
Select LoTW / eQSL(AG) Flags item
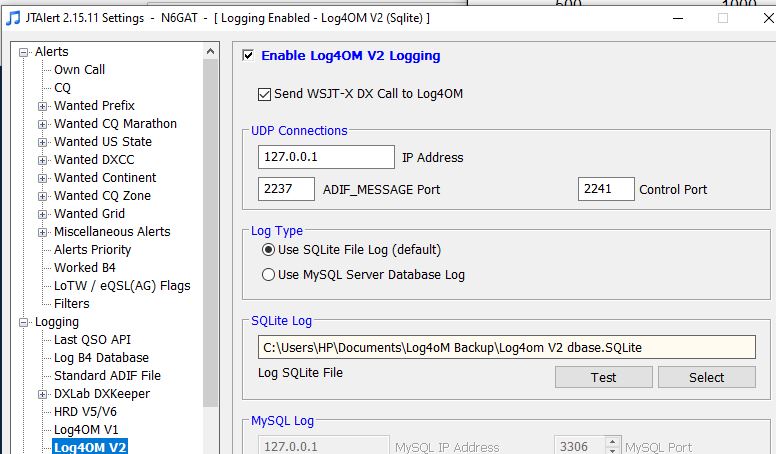(122, 286)
